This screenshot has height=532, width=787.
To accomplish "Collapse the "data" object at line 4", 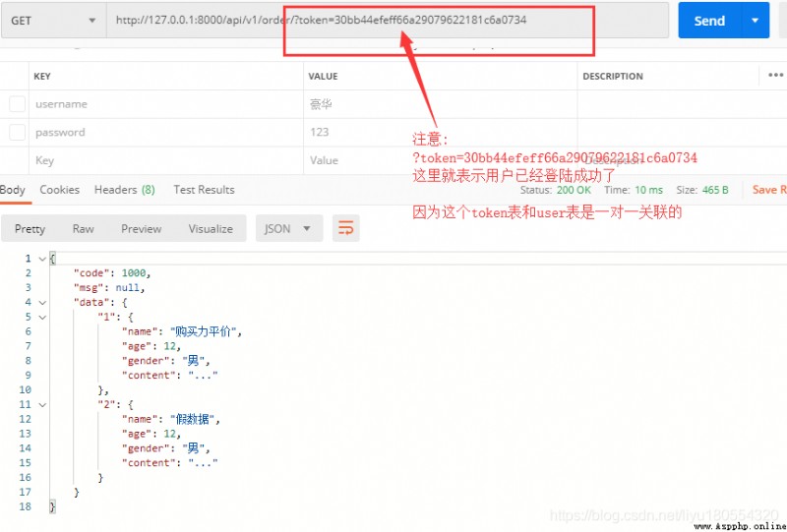I will coord(42,303).
